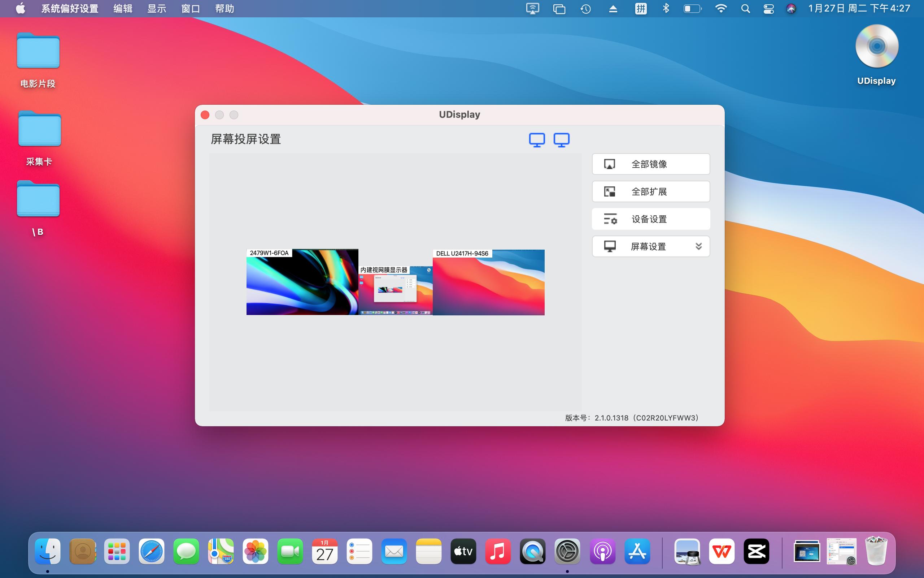
Task: Click the date and time in menu bar
Action: point(859,8)
